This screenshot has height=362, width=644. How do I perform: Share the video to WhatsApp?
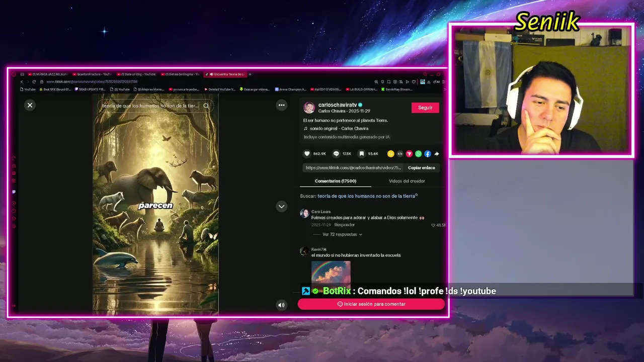418,154
